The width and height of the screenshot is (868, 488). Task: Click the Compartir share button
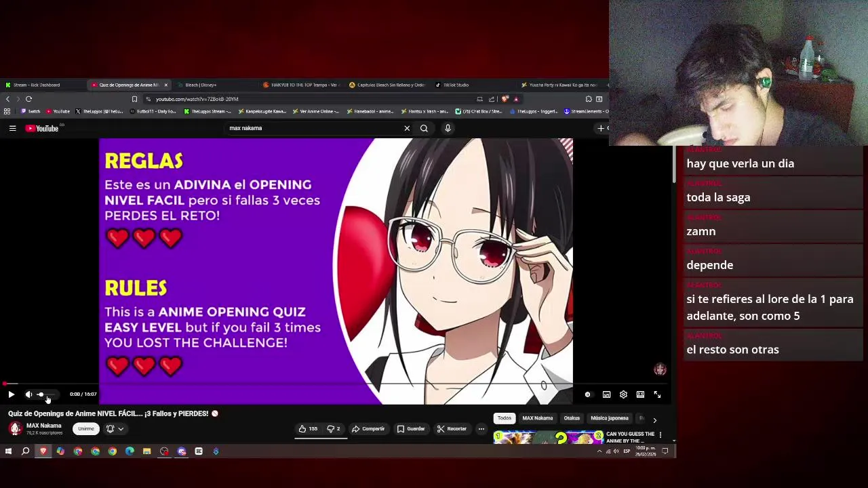coord(368,428)
